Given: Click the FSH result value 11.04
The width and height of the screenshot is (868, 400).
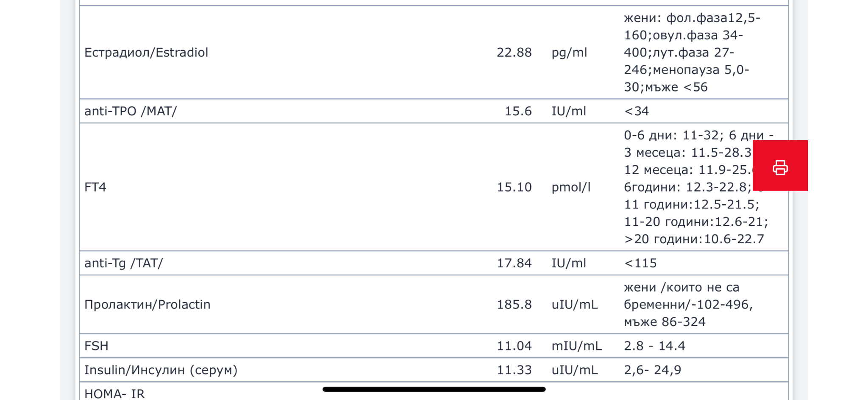Looking at the screenshot, I should [514, 346].
